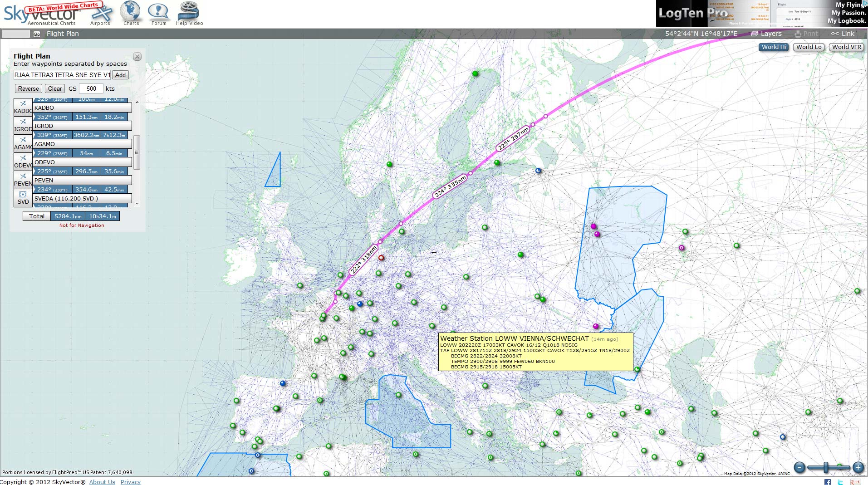Toggle the World Hi chart off
This screenshot has height=485, width=868.
click(773, 47)
